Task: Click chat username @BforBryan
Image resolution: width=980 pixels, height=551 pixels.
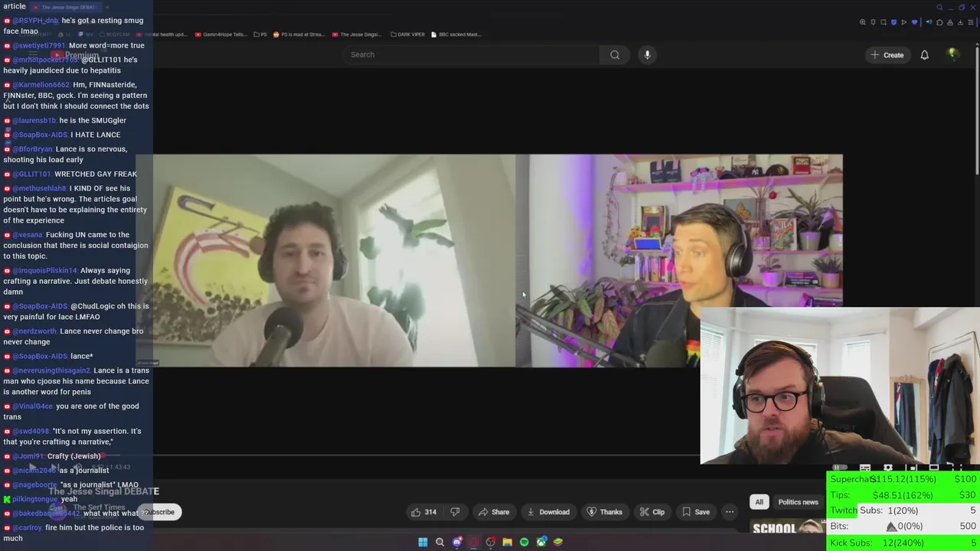Action: (32, 149)
